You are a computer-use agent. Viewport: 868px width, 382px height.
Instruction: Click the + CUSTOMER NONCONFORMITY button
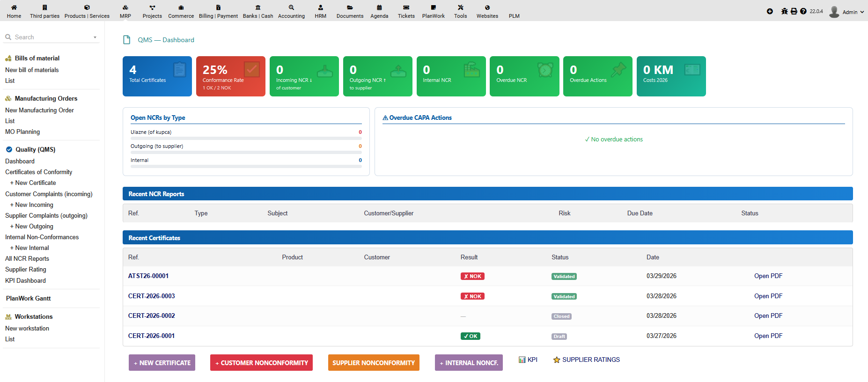tap(261, 363)
